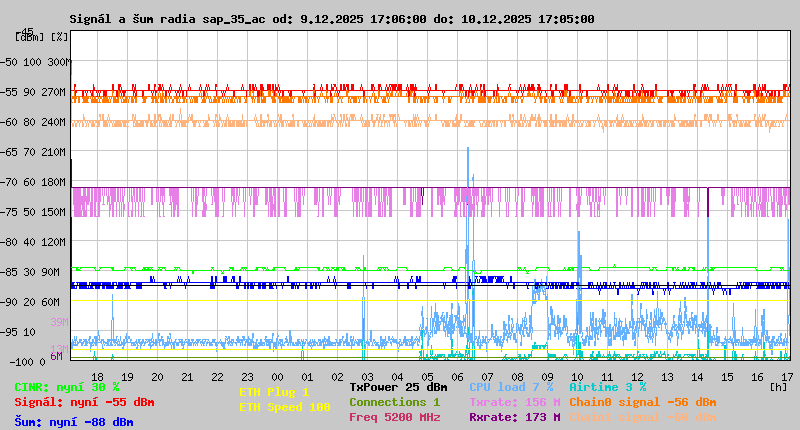The height and width of the screenshot is (430, 800).
Task: Click the 'Rxrate: 173 M' legend label
Action: click(514, 417)
